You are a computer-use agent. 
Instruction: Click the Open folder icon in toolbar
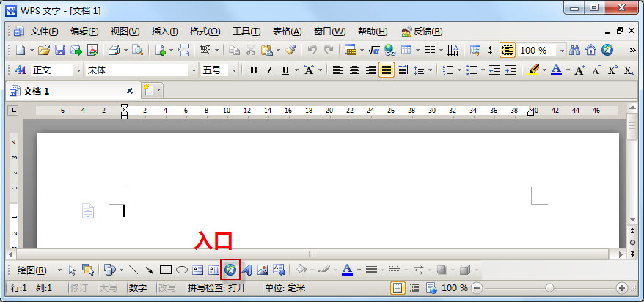43,51
